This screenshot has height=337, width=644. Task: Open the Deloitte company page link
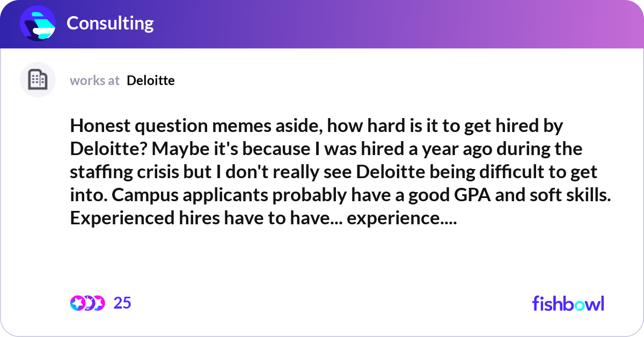point(150,80)
